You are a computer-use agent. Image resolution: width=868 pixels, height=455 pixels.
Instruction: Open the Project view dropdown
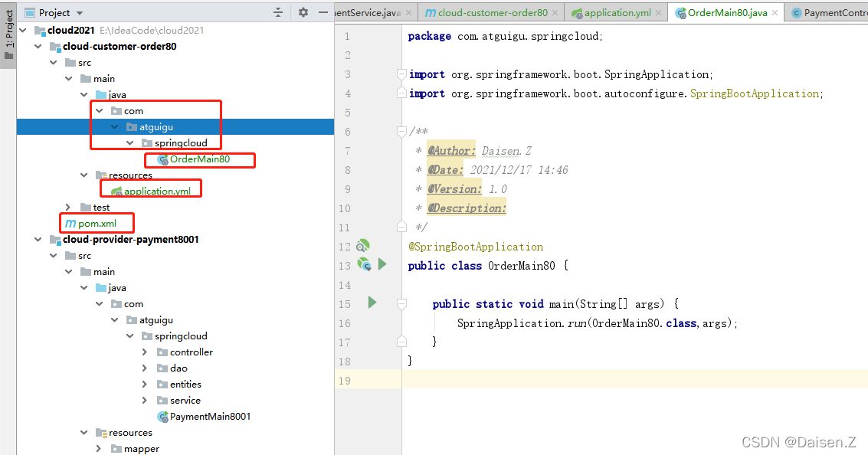click(x=79, y=13)
